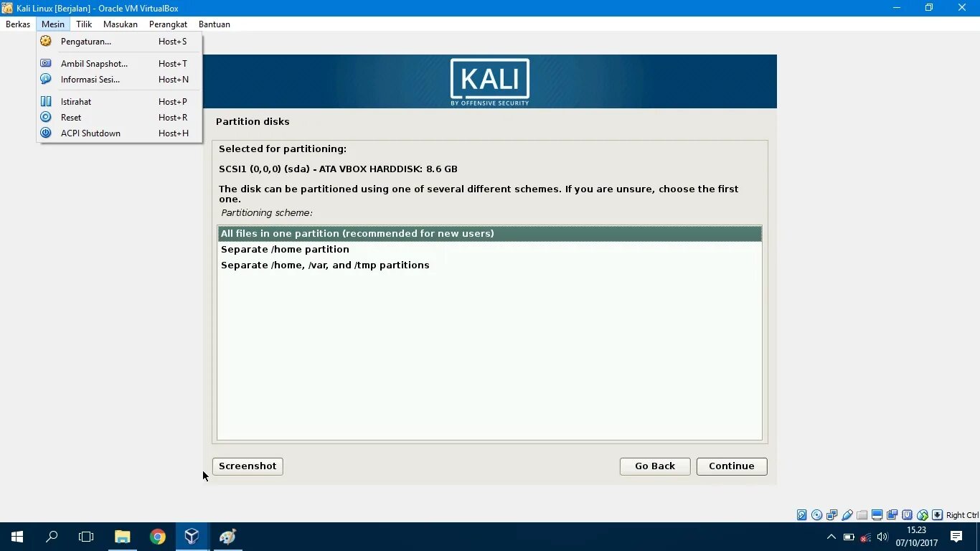Screen dimensions: 980x551
Task: Choose Istirahat menu entry
Action: click(120, 102)
